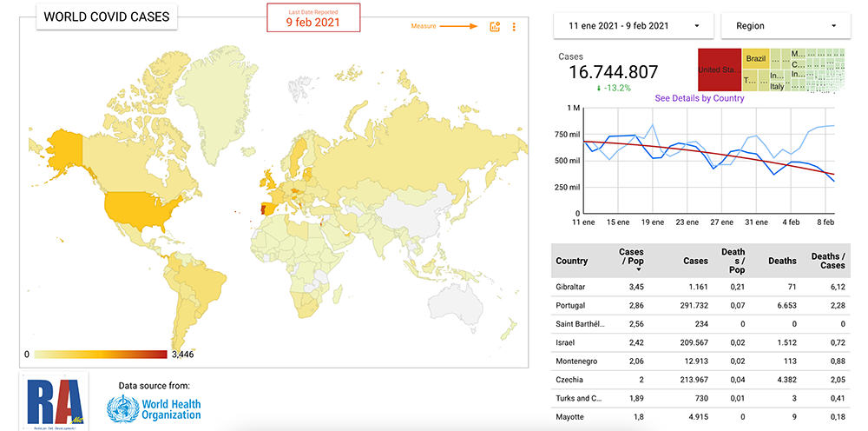Sort by Deaths / Cases column
Image resolution: width=868 pixels, height=431 pixels.
[827, 261]
